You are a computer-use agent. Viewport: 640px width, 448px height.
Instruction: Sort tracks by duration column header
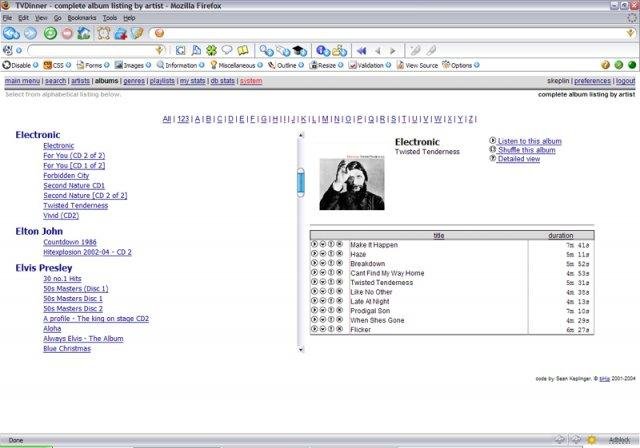click(561, 235)
